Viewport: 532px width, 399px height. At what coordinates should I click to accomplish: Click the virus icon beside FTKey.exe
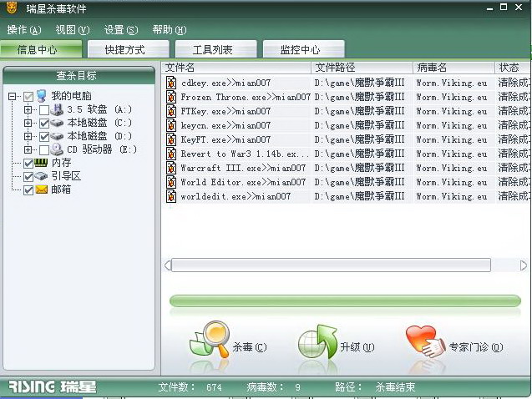[171, 111]
